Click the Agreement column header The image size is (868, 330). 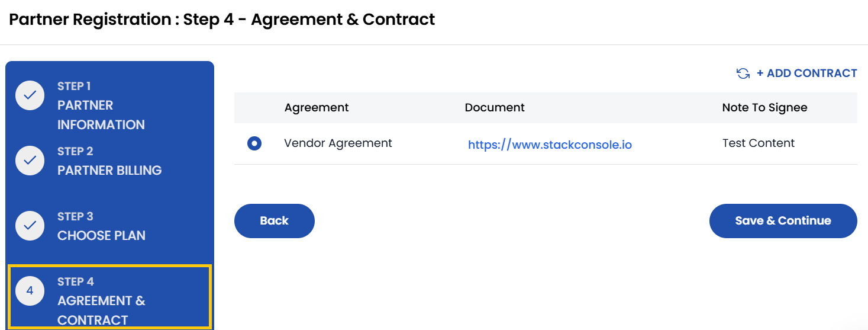point(317,108)
